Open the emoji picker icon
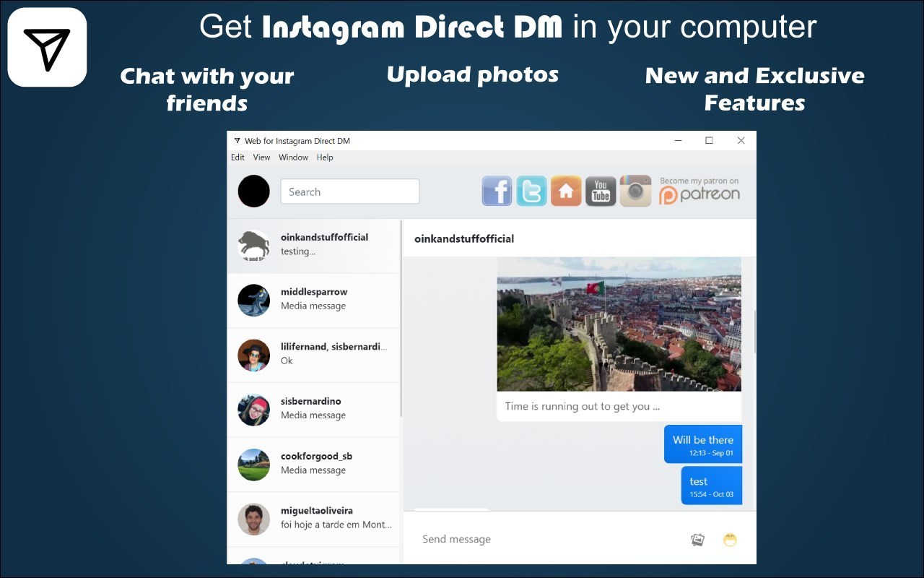 (x=730, y=540)
